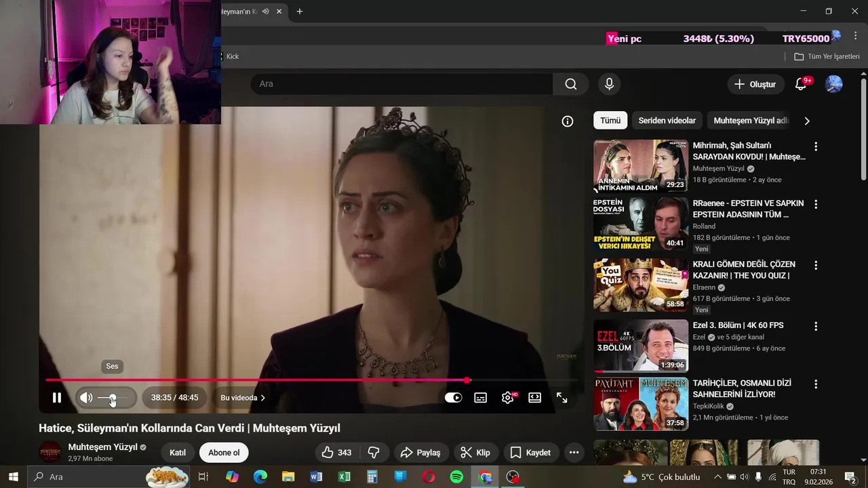This screenshot has height=488, width=868.
Task: Select the 'Muhteşem Yüzyıl adlı' chip
Action: (751, 121)
